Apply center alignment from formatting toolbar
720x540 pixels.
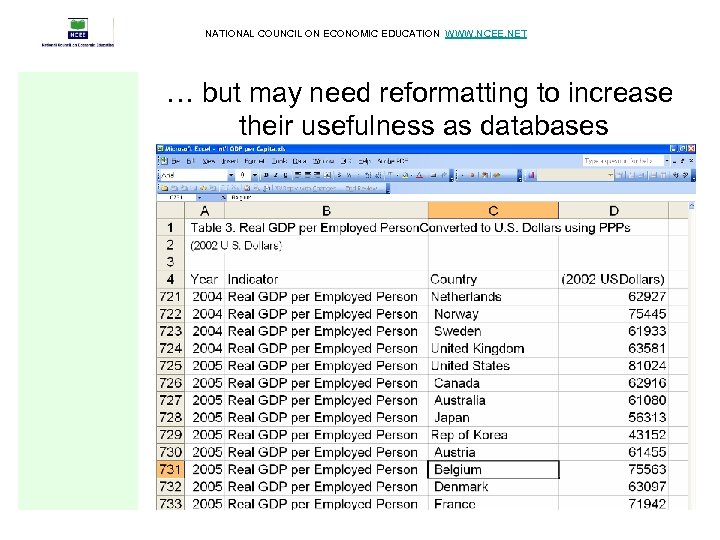(307, 174)
